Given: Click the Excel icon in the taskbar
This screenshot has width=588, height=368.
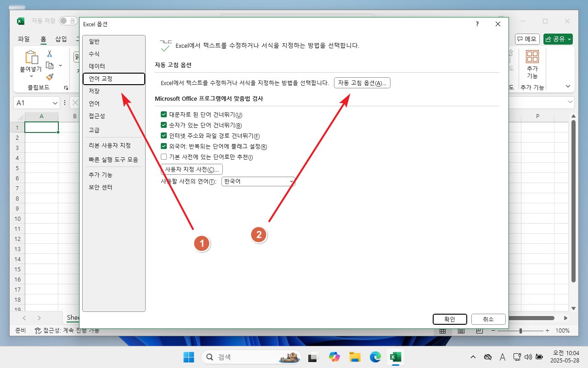Looking at the screenshot, I should coord(396,357).
